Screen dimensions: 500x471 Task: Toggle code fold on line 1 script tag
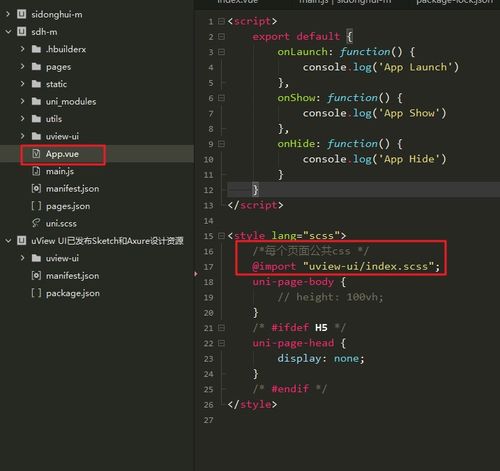(221, 21)
